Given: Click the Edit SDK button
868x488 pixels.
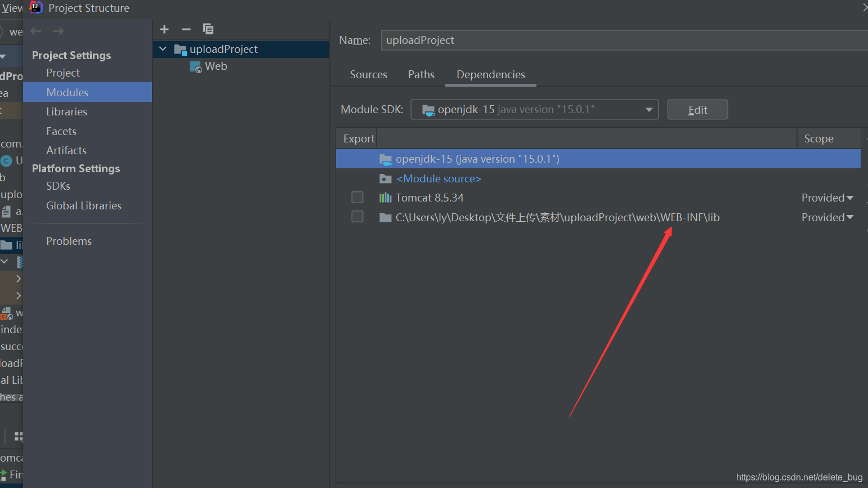Looking at the screenshot, I should click(697, 110).
